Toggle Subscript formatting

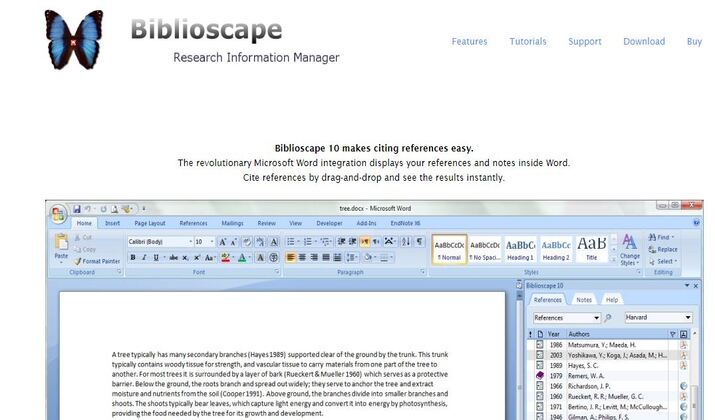point(185,258)
